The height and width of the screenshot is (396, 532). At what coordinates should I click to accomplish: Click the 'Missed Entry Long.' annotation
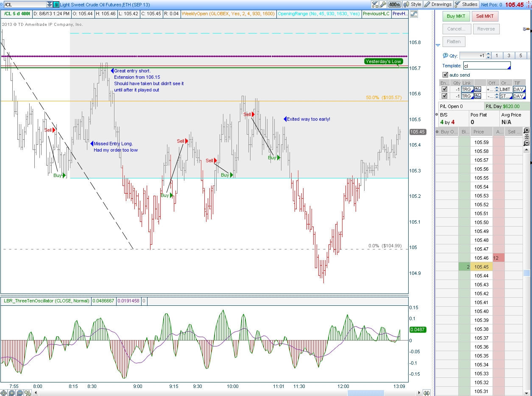pyautogui.click(x=113, y=144)
